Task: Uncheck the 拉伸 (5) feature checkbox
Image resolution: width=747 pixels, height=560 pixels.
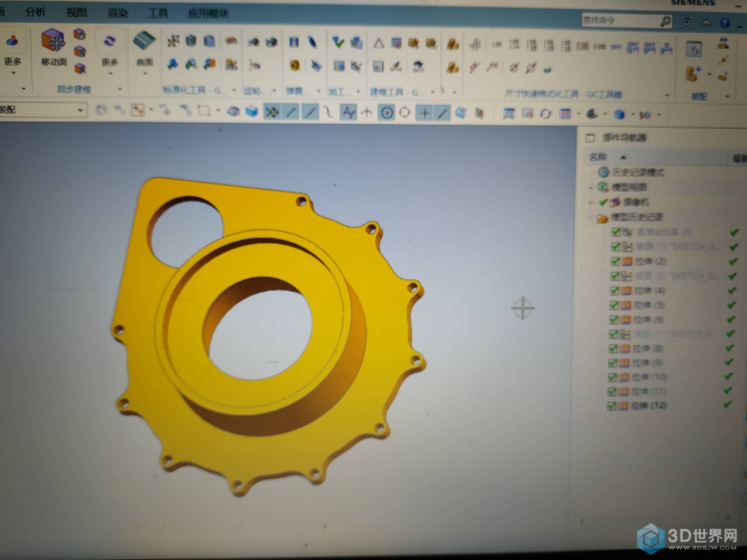Action: pyautogui.click(x=614, y=305)
